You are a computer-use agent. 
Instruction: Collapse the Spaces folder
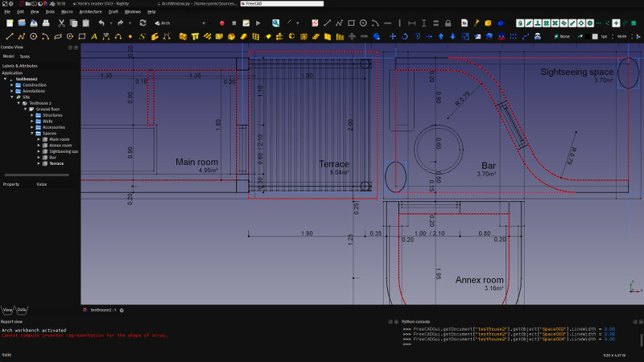coord(32,134)
